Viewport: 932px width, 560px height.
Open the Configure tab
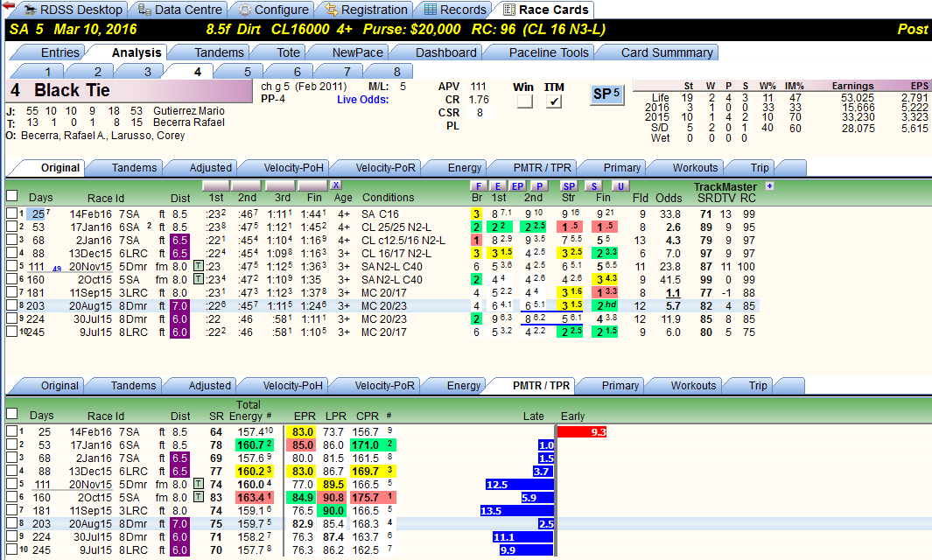[273, 10]
